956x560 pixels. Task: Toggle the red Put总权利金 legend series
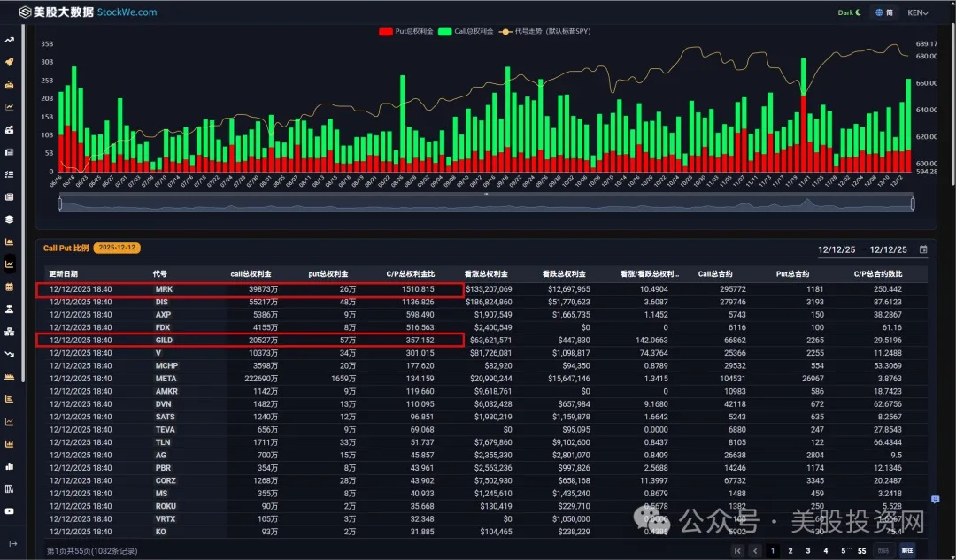point(406,31)
